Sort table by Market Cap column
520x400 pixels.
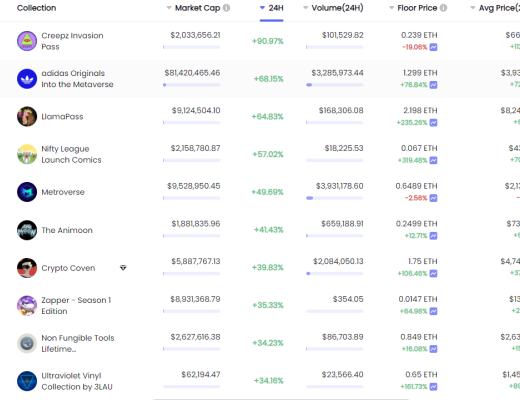(194, 8)
